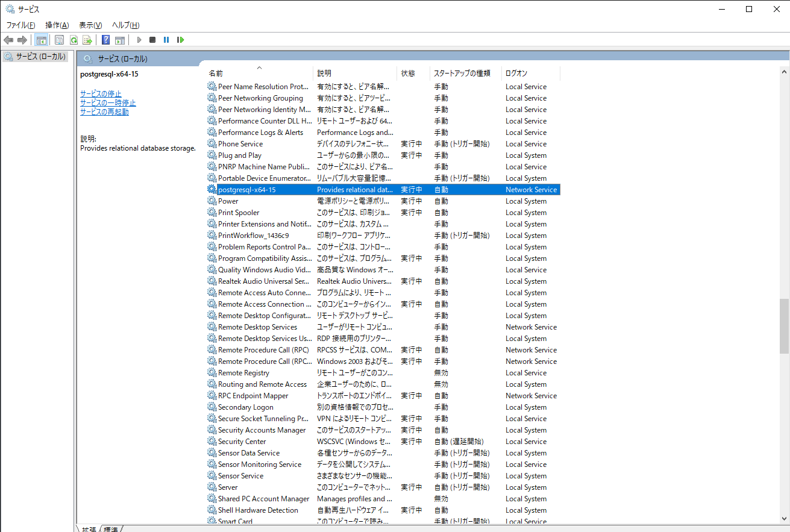Select the Security Center service name

242,441
